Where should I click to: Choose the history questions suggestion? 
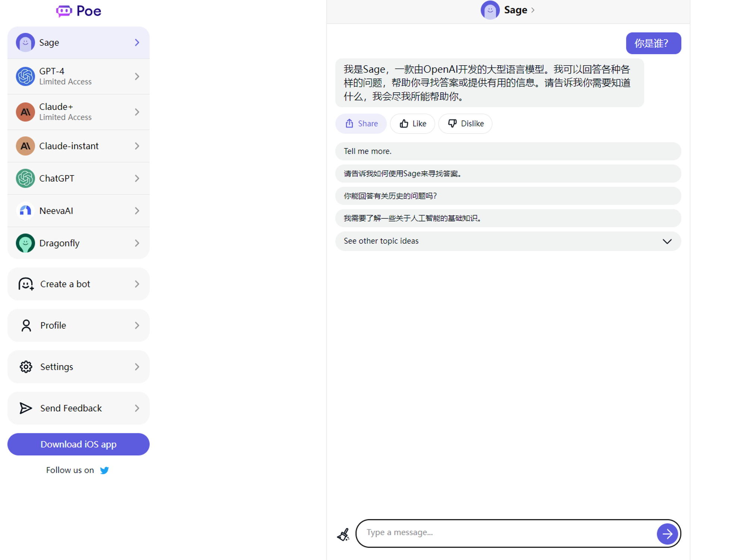coord(508,196)
